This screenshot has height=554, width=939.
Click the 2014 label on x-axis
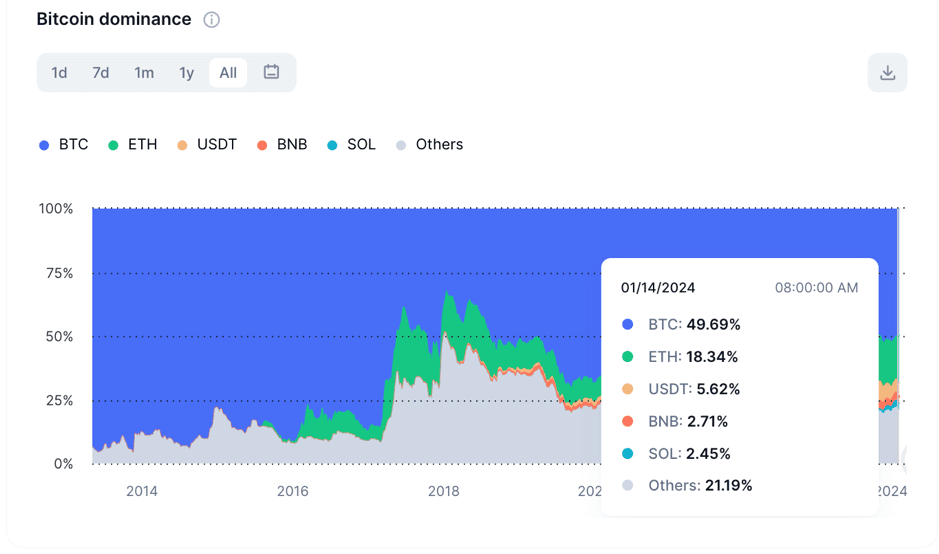[x=141, y=491]
